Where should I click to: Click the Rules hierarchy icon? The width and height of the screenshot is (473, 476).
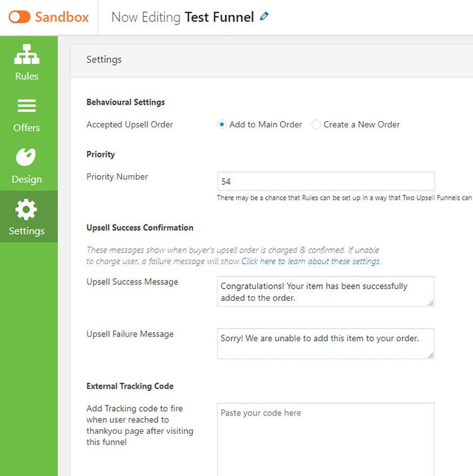(x=26, y=55)
